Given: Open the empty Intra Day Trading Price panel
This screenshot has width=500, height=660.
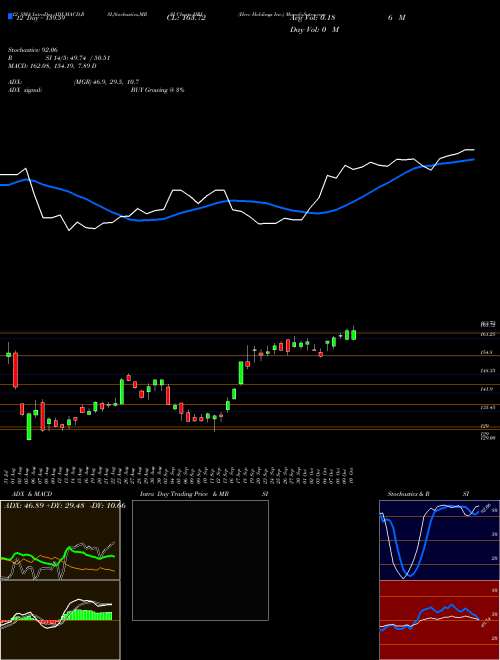Looking at the screenshot, I should tap(200, 560).
